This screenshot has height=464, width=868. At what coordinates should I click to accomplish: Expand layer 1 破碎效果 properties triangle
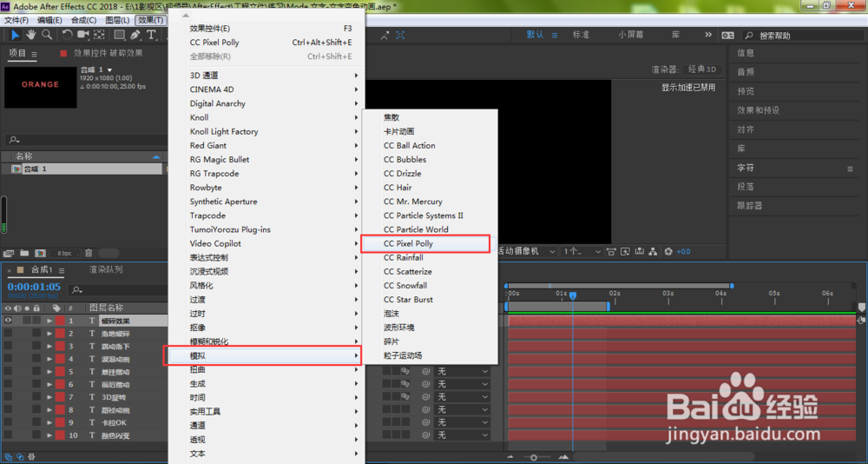click(x=49, y=321)
